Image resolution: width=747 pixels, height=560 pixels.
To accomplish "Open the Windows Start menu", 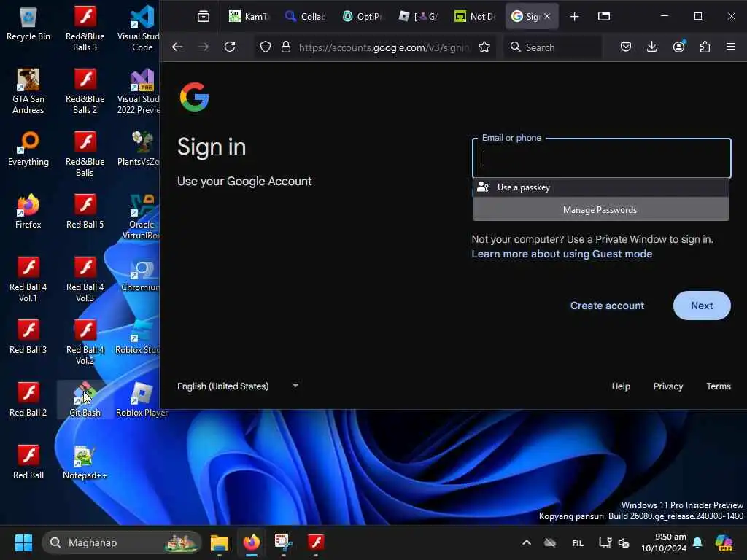I will (23, 542).
